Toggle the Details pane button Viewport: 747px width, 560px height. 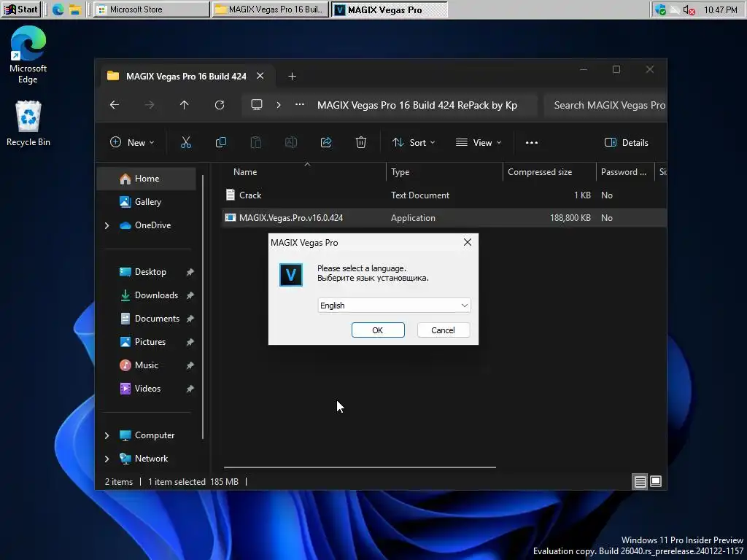click(x=626, y=142)
